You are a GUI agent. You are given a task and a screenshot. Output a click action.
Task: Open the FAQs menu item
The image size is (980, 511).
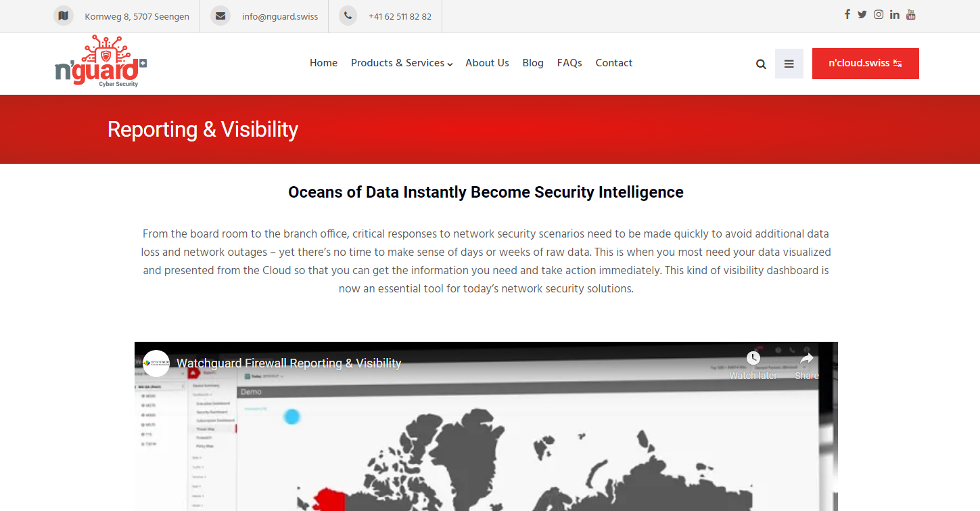pyautogui.click(x=569, y=63)
